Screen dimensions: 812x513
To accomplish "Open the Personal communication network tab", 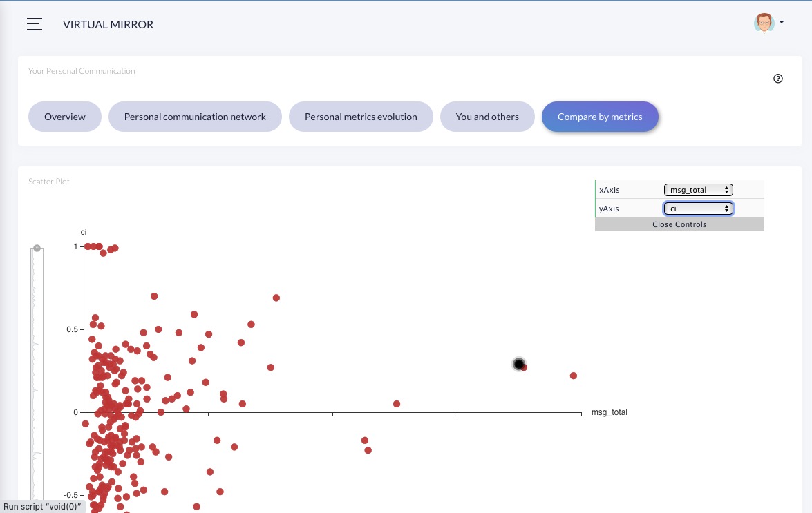I will click(x=195, y=117).
